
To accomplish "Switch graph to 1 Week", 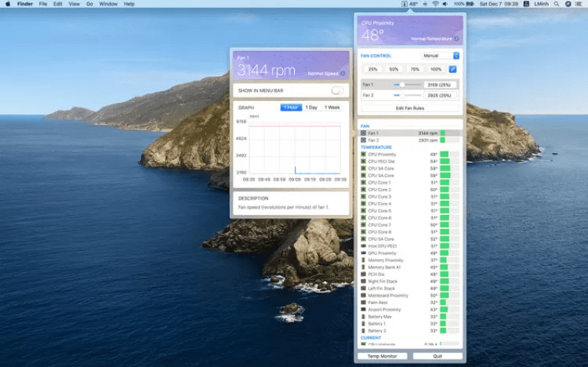I will tap(332, 107).
